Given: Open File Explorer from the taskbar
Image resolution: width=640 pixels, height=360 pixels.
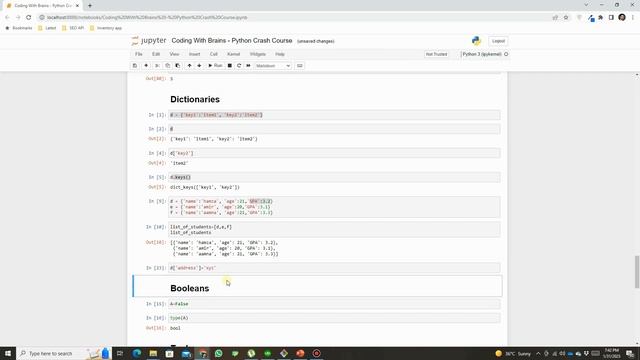Looking at the screenshot, I should 153,353.
